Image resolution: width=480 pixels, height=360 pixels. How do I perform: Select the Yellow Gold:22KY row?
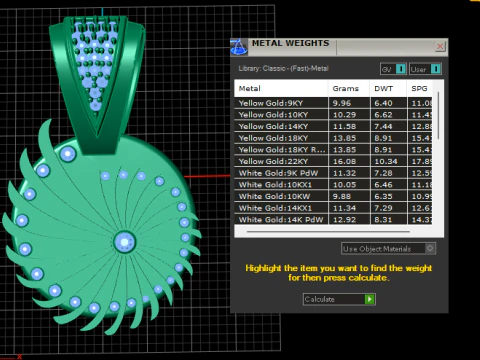point(333,161)
